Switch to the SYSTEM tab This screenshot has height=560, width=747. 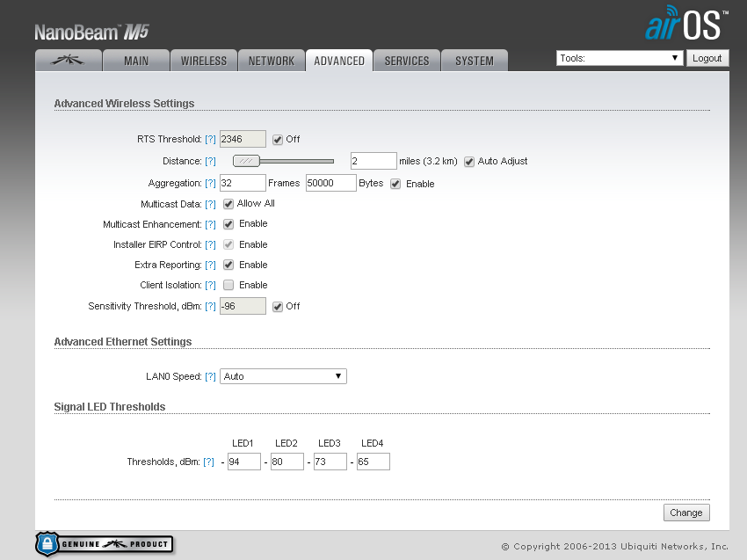(475, 61)
